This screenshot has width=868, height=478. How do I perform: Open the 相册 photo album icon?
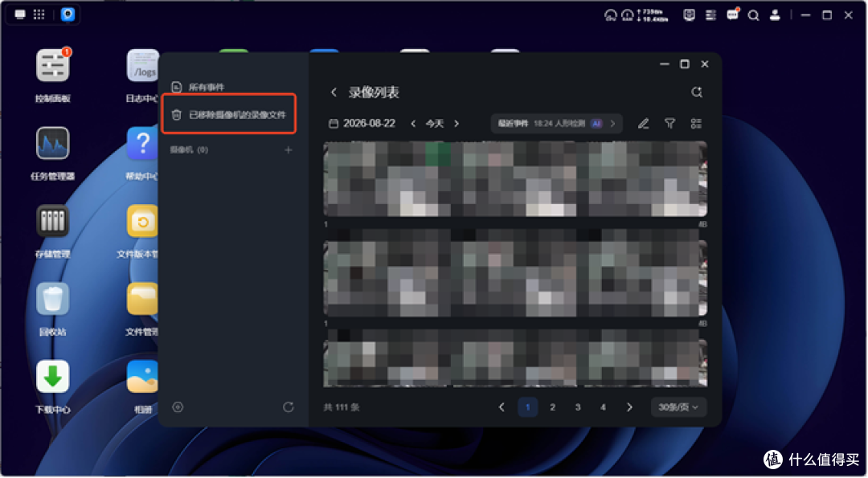143,377
